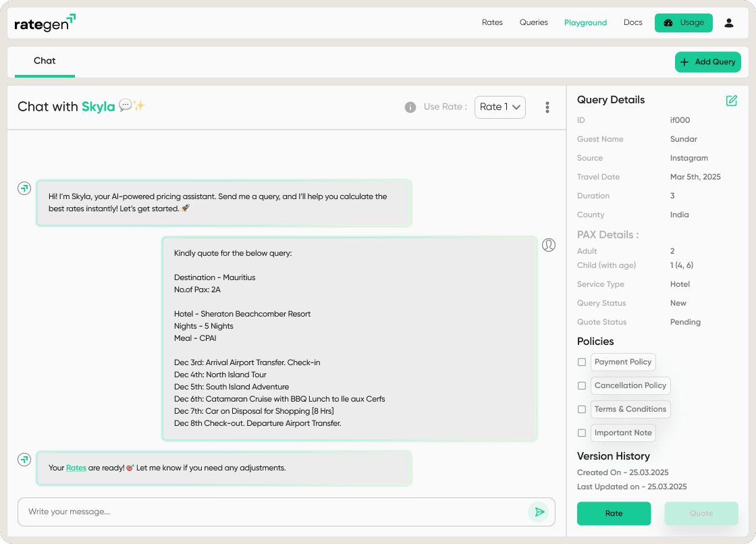Viewport: 756px width, 544px height.
Task: Check the Cancellation Policy checkbox
Action: click(x=582, y=385)
